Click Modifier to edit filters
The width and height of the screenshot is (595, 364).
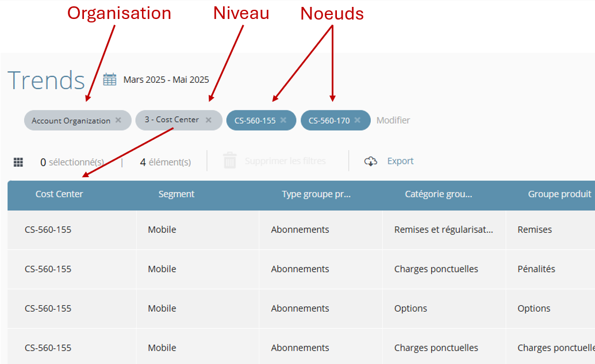tap(393, 120)
